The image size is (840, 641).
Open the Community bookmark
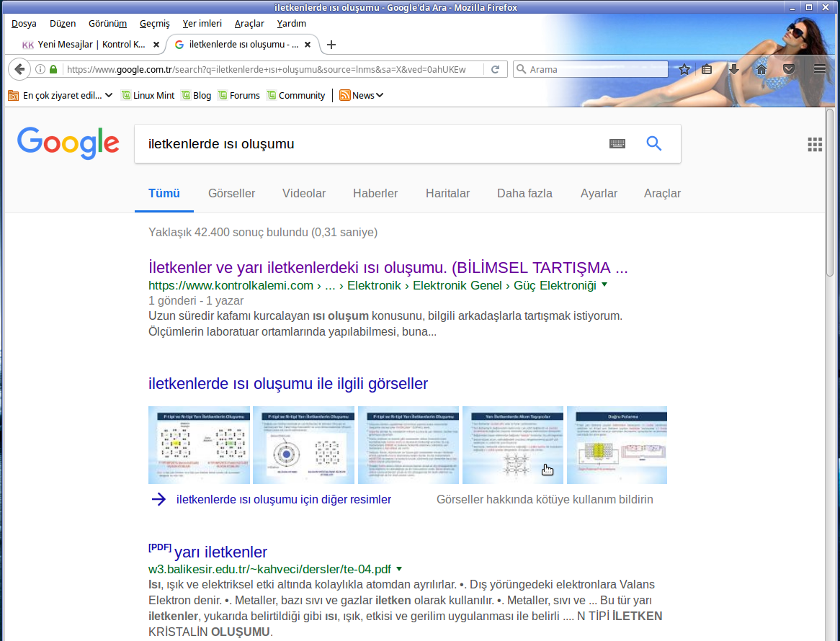296,95
